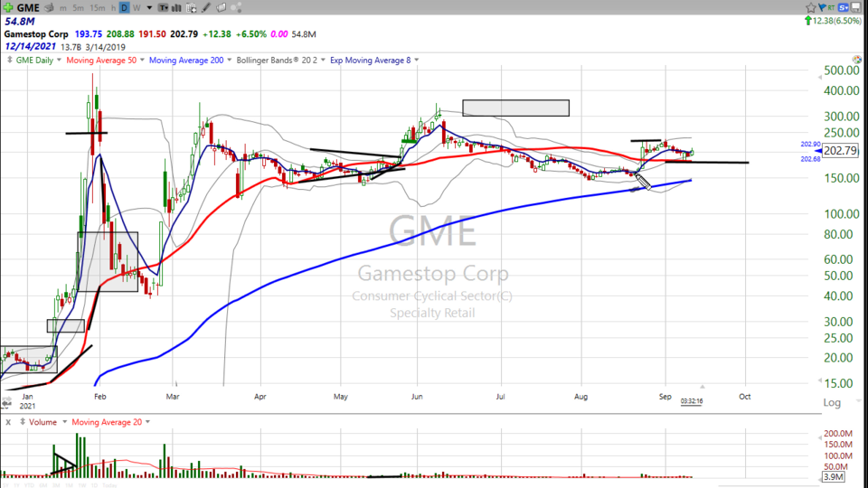Click the 13.7B market cap value

pos(71,47)
